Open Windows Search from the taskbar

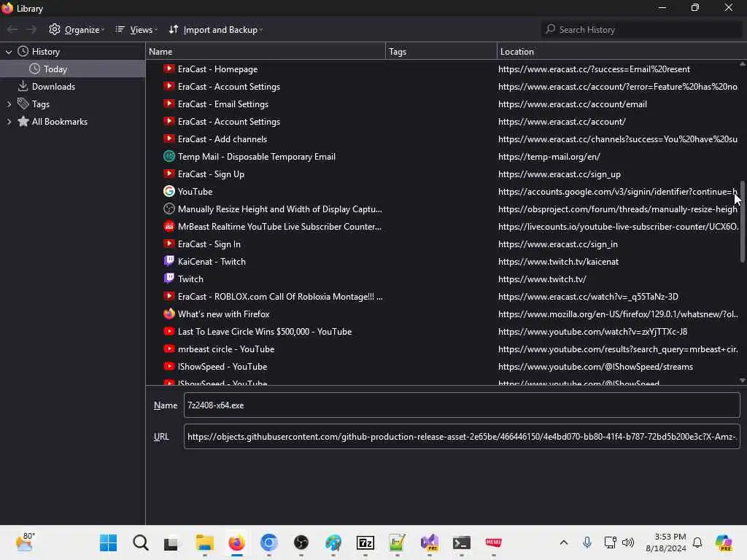(141, 542)
